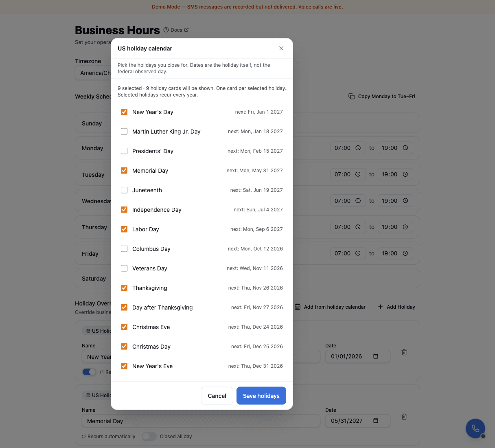
Task: Open clock picker for Friday end time
Action: (x=405, y=253)
